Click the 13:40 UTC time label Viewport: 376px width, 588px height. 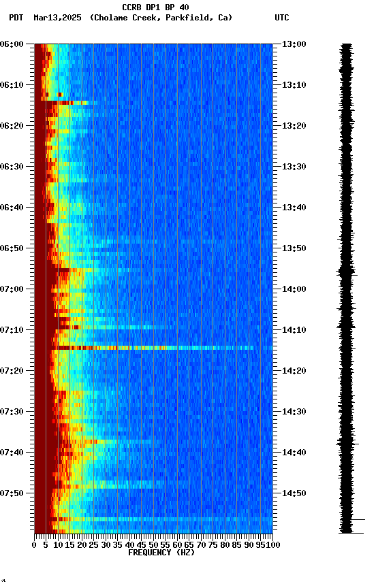pyautogui.click(x=294, y=208)
